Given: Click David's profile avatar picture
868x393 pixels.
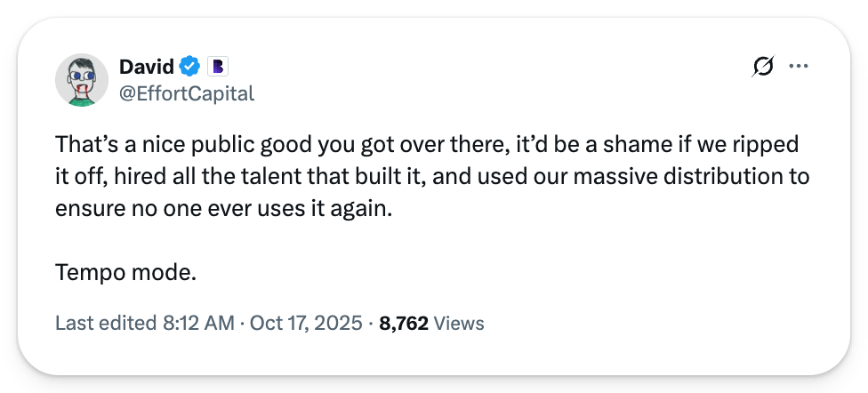Looking at the screenshot, I should pos(82,80).
